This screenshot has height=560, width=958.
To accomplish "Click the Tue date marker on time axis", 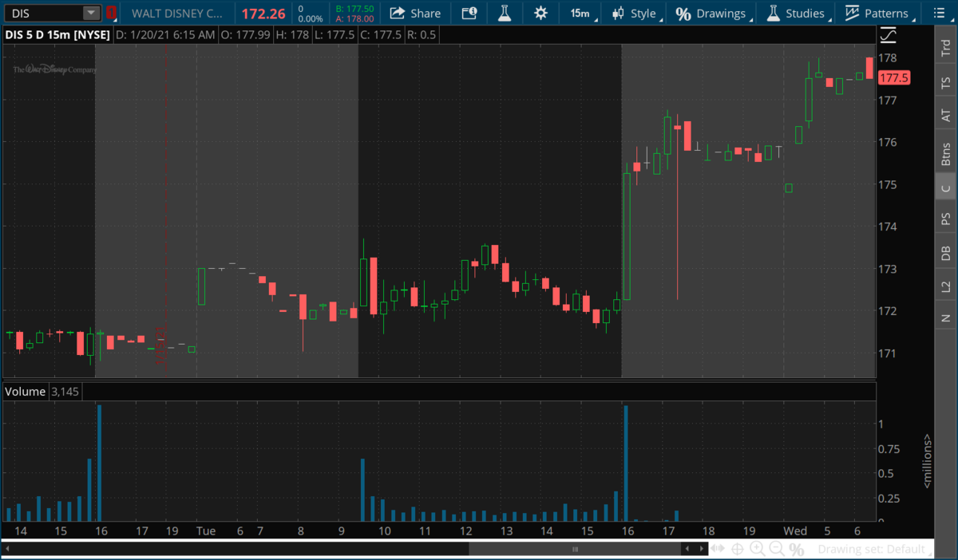I will point(206,530).
